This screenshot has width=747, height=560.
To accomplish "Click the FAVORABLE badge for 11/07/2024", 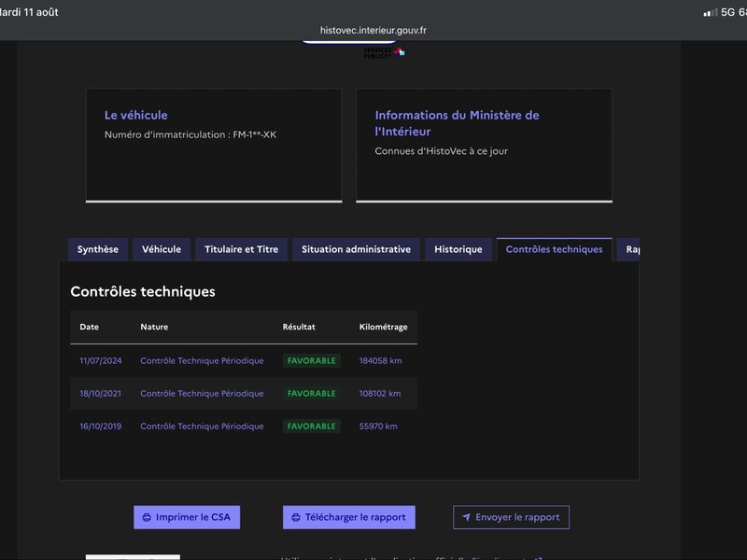I will pyautogui.click(x=312, y=361).
